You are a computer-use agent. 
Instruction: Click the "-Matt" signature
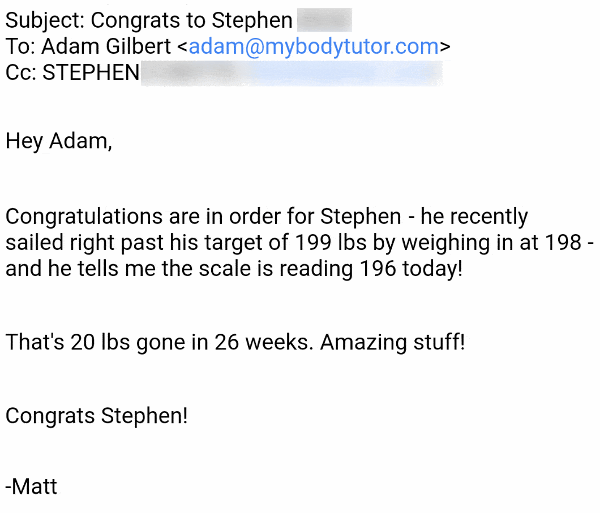[32, 487]
